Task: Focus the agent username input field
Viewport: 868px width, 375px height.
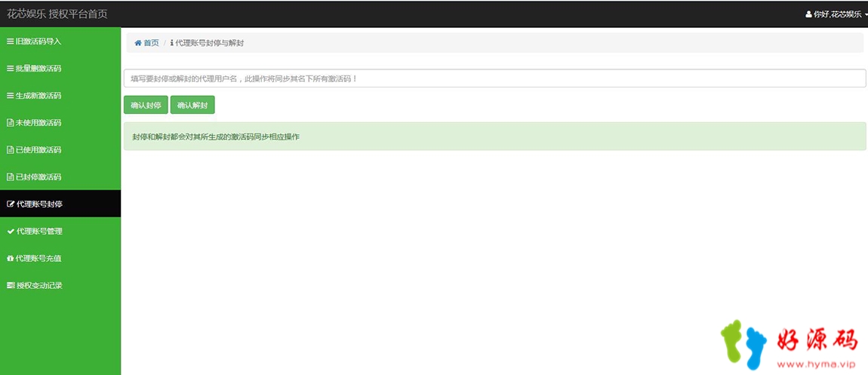Action: [494, 78]
